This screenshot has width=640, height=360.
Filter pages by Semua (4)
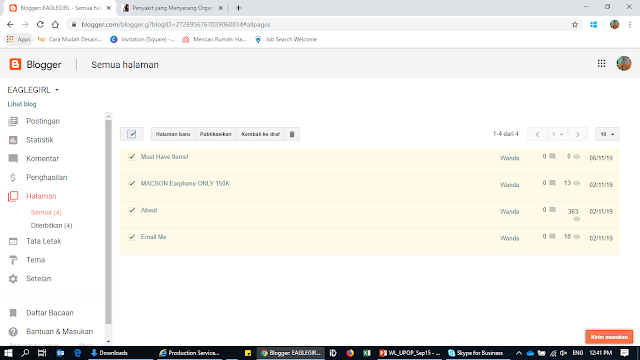tap(46, 212)
